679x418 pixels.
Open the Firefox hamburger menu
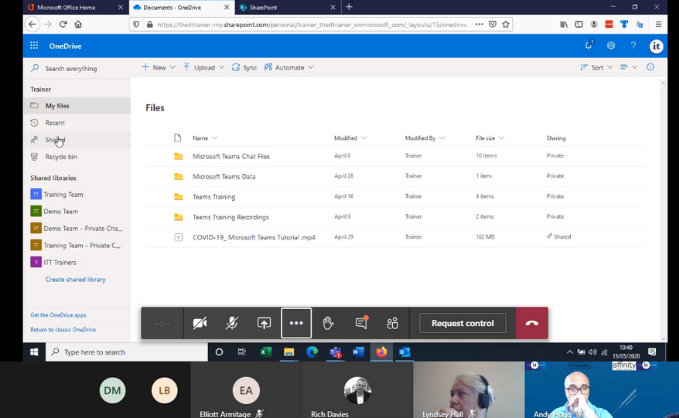pos(659,24)
